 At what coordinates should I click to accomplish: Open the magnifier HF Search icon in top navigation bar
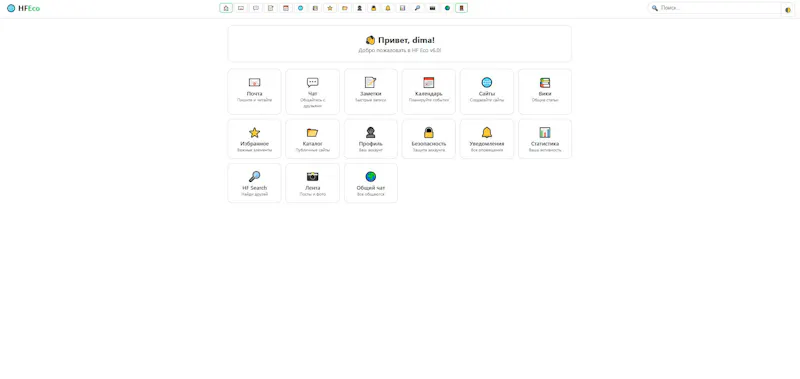pyautogui.click(x=418, y=8)
